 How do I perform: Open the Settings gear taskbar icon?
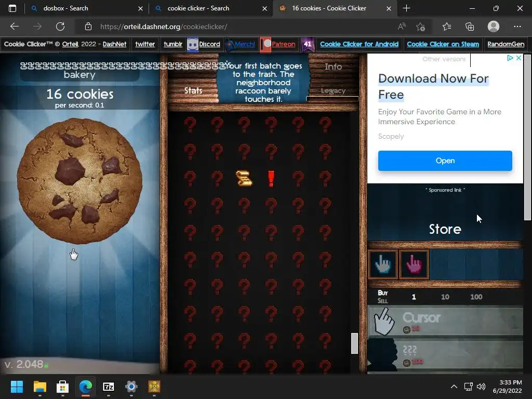(131, 387)
